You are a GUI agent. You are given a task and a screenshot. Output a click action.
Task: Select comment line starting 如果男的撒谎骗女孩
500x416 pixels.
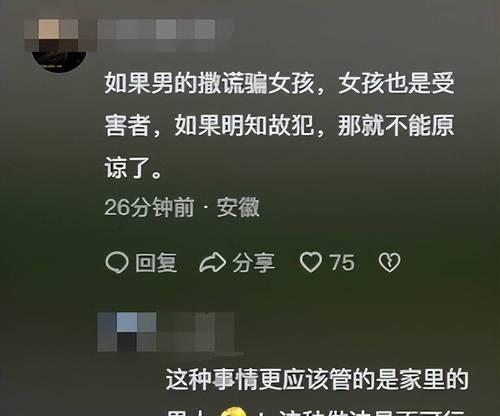[279, 83]
